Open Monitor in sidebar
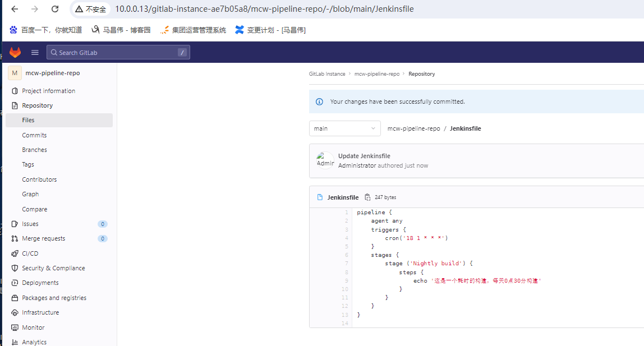644x346 pixels. [33, 327]
